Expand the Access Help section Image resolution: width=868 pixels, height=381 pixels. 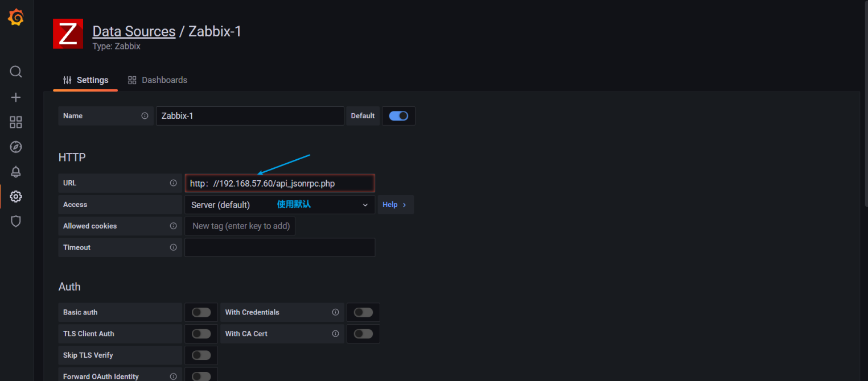(396, 205)
